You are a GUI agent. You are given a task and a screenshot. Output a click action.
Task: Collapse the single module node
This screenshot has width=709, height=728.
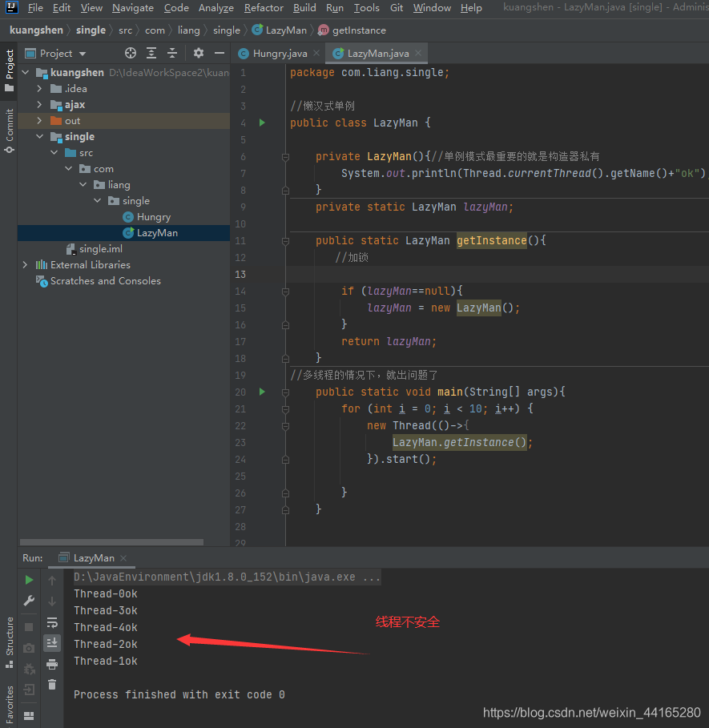pos(40,136)
